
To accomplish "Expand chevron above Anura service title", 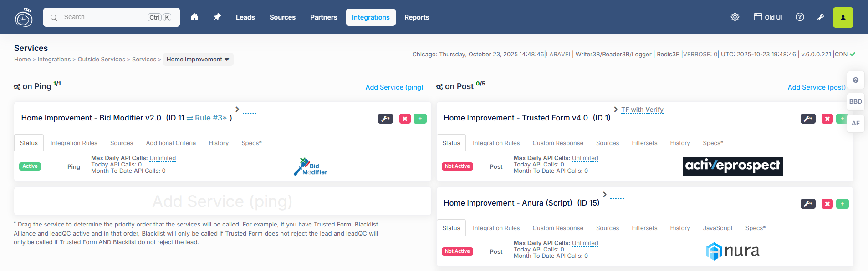I will tap(605, 195).
